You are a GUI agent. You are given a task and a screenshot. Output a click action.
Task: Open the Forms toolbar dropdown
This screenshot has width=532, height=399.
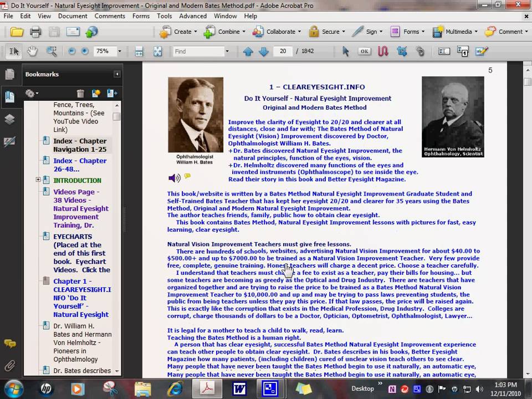(407, 32)
